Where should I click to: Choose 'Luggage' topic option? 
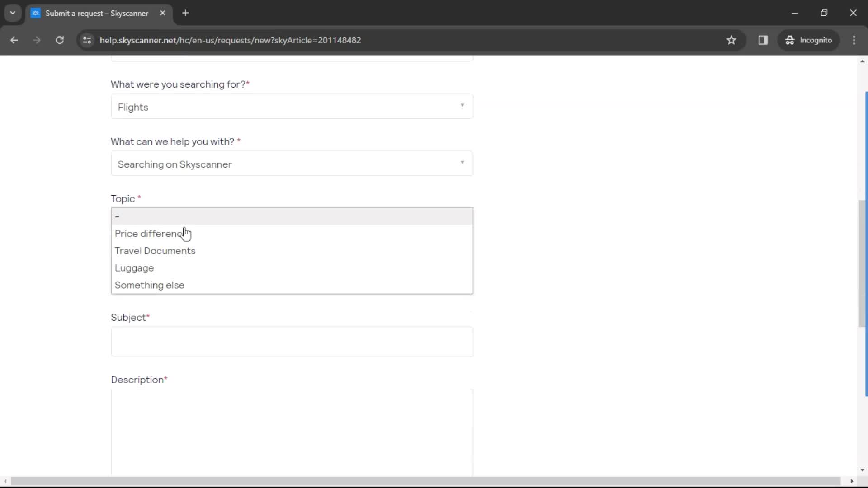(x=292, y=268)
